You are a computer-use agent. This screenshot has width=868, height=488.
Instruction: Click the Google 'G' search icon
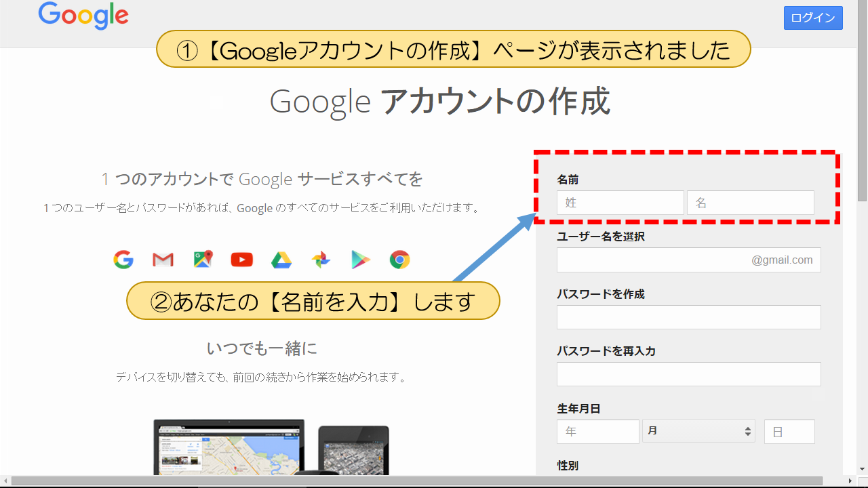[123, 260]
